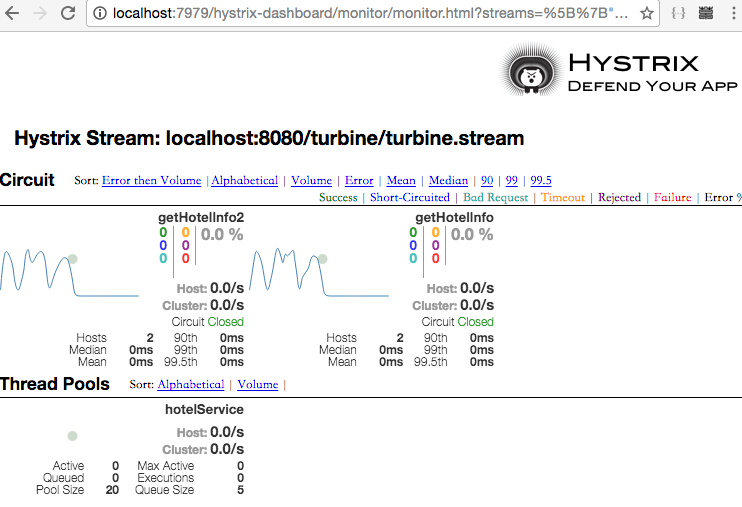The image size is (742, 507).
Task: Click the stacked extension icon in the toolbar
Action: [706, 13]
